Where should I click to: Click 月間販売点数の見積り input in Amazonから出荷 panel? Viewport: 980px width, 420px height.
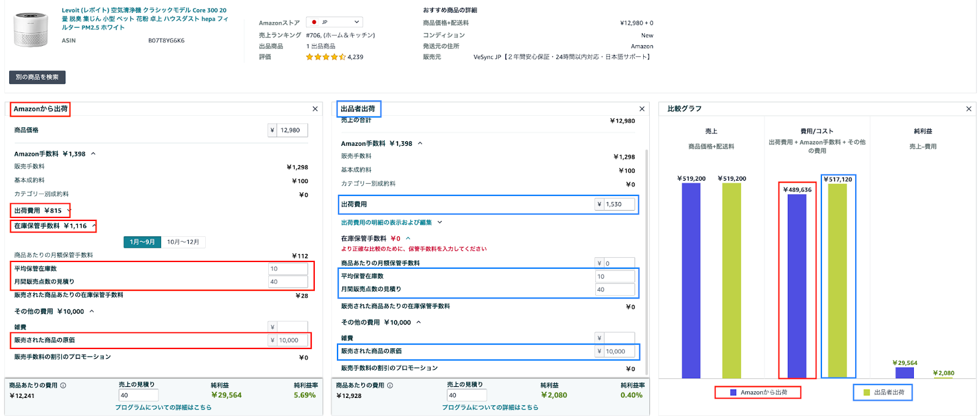(288, 282)
